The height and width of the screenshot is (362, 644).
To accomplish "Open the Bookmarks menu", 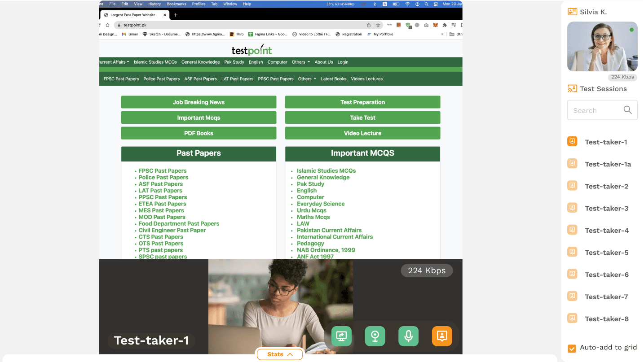I will pyautogui.click(x=176, y=4).
